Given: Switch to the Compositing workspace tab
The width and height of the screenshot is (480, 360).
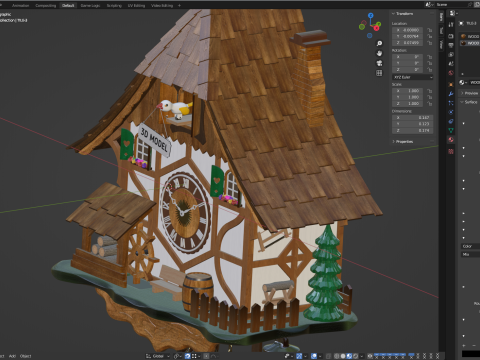Looking at the screenshot, I should click(45, 5).
